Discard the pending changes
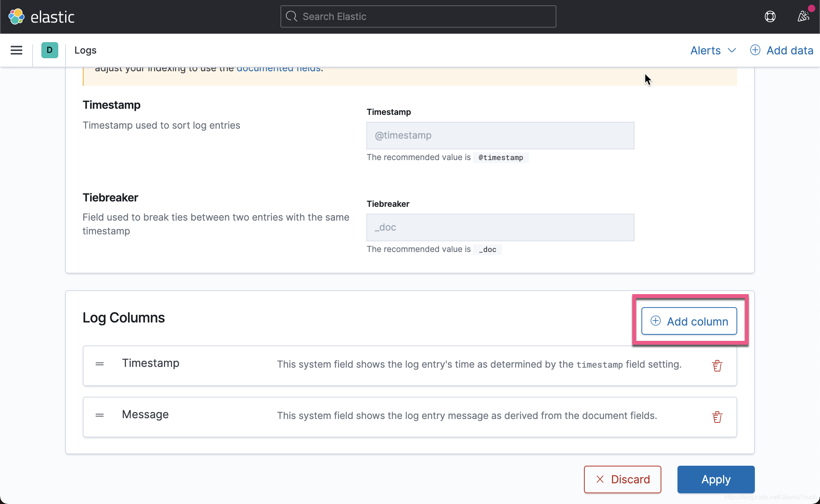 click(622, 479)
